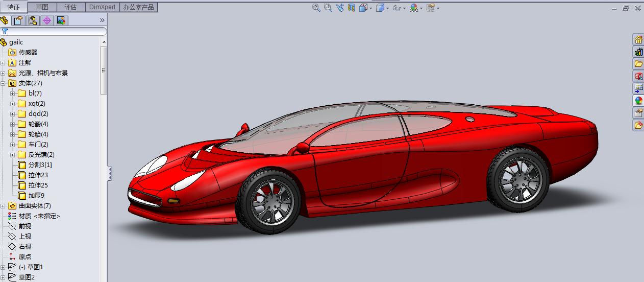Open the PropertyManager tab icon

point(19,20)
